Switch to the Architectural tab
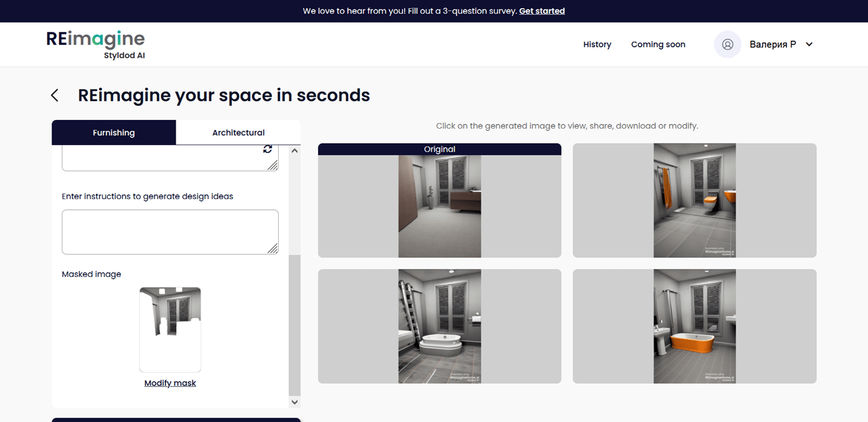Screen dimensions: 868x422 point(238,133)
